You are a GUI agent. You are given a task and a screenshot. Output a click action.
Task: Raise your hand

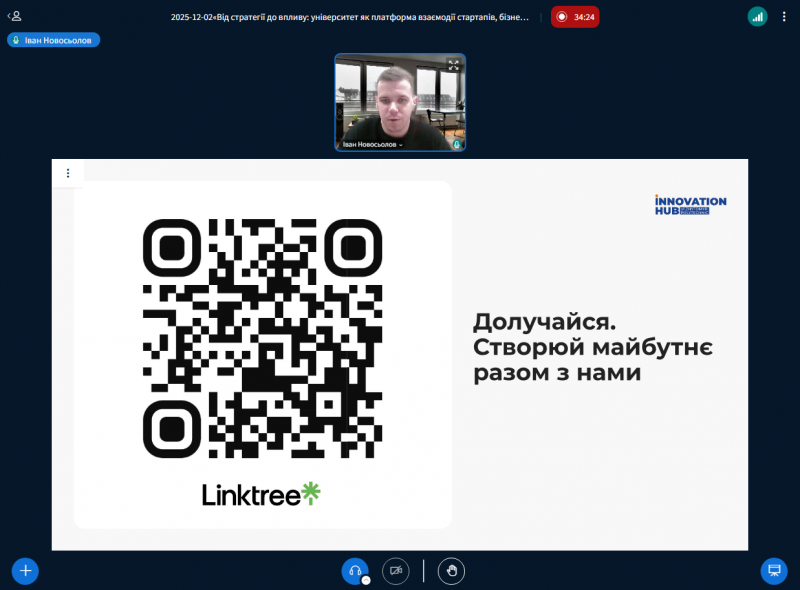click(x=451, y=571)
